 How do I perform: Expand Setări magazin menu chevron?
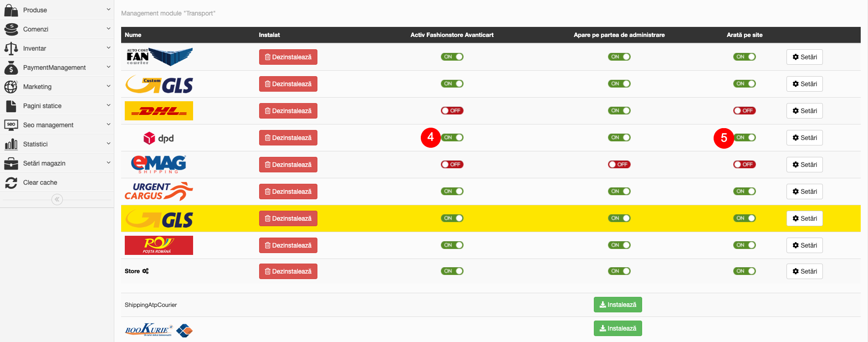click(108, 162)
